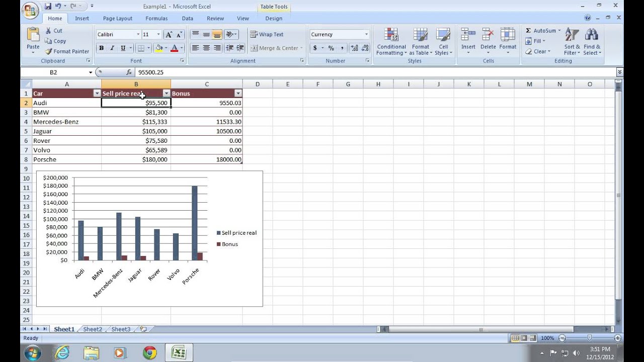Open the Insert ribbon tab
This screenshot has height=362, width=644.
pyautogui.click(x=82, y=19)
